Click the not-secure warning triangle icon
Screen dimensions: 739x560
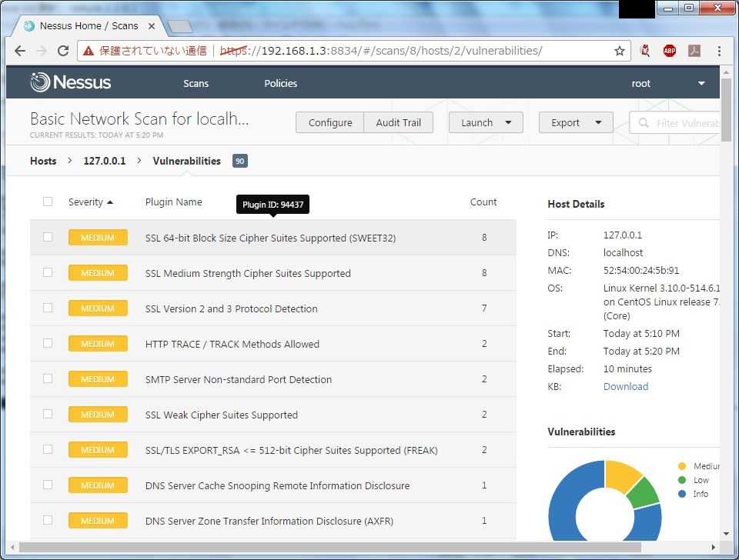coord(88,51)
